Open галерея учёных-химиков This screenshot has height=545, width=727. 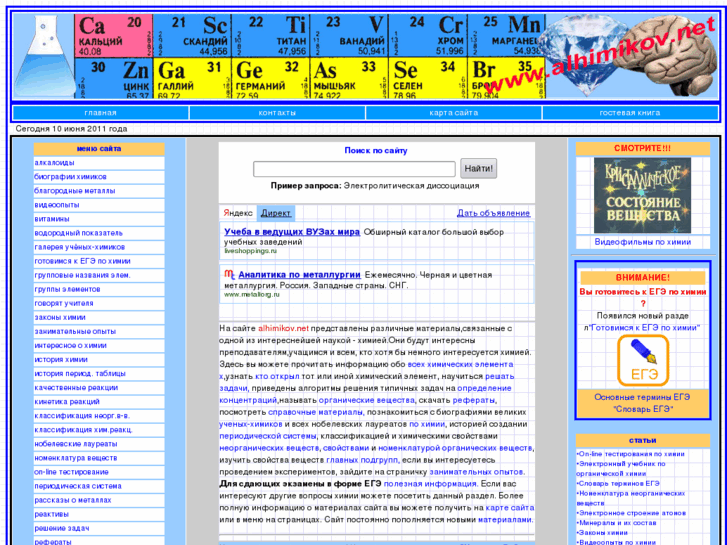click(80, 247)
